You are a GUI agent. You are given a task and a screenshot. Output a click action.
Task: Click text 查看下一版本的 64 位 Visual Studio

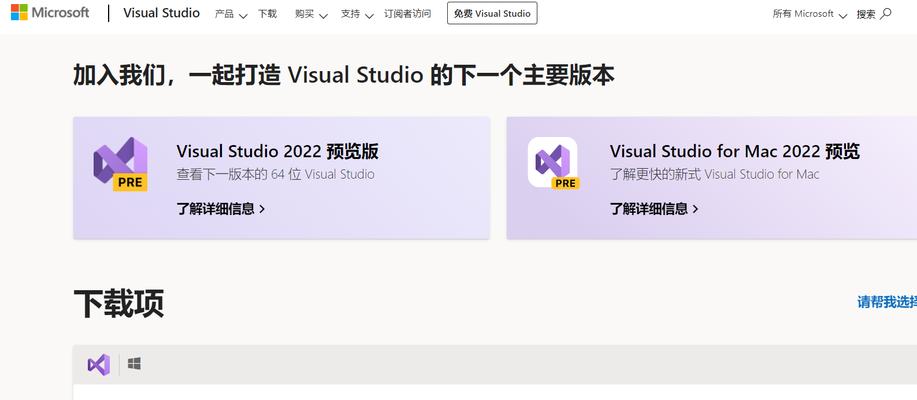click(275, 174)
